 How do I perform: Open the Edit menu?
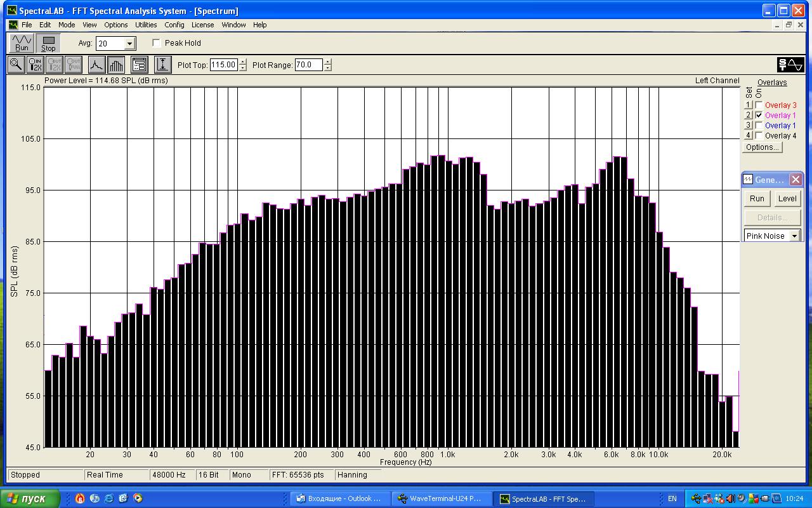coord(45,25)
